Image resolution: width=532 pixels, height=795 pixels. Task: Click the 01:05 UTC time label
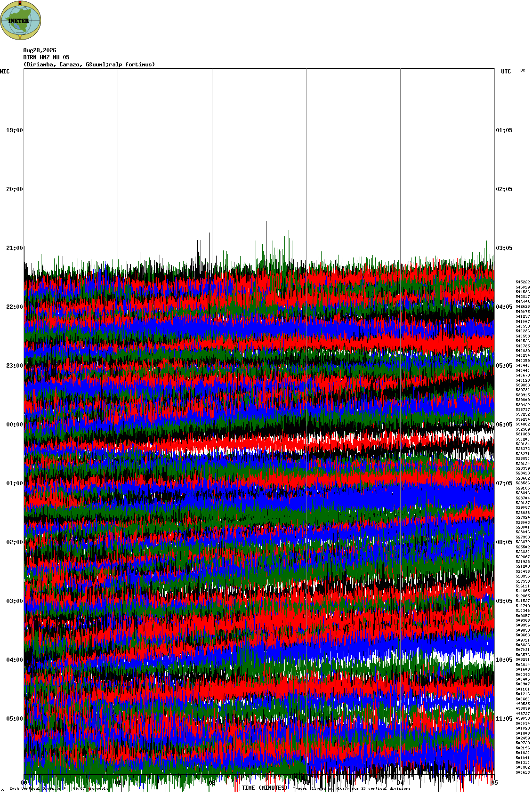tap(504, 130)
